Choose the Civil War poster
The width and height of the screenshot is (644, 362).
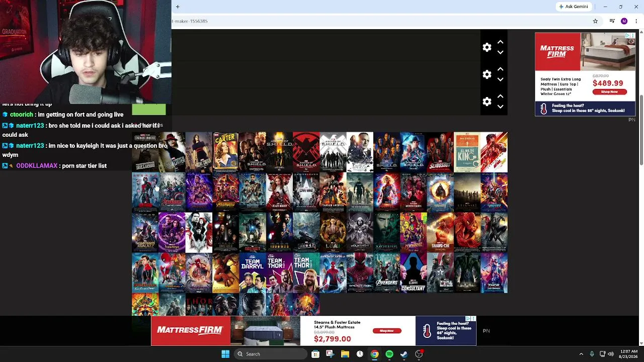(x=306, y=192)
